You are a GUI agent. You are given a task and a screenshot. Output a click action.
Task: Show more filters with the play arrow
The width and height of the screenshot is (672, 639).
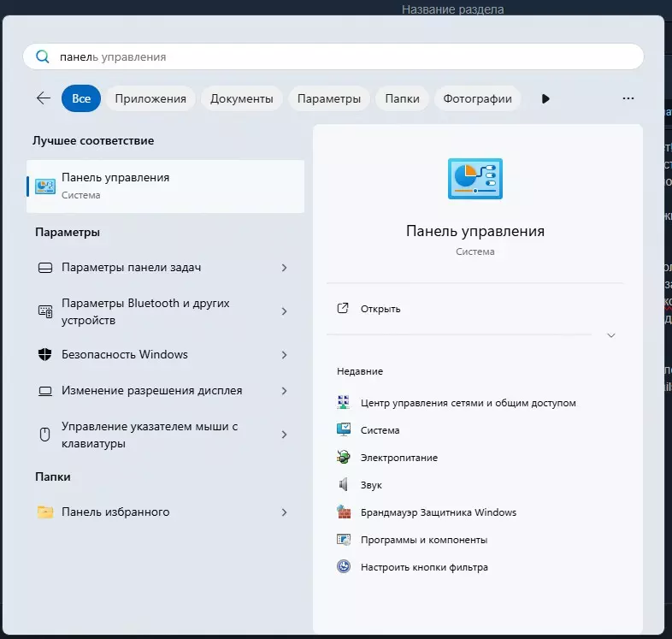(x=545, y=98)
